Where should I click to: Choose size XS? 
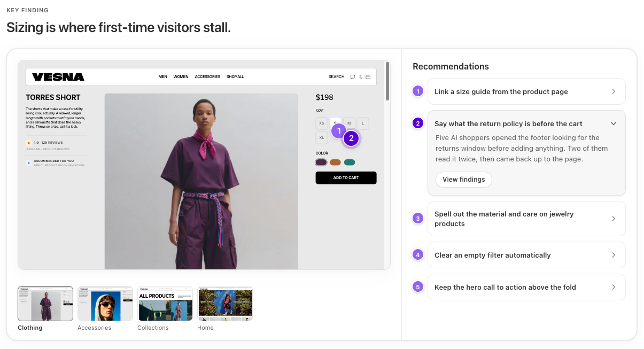(322, 123)
